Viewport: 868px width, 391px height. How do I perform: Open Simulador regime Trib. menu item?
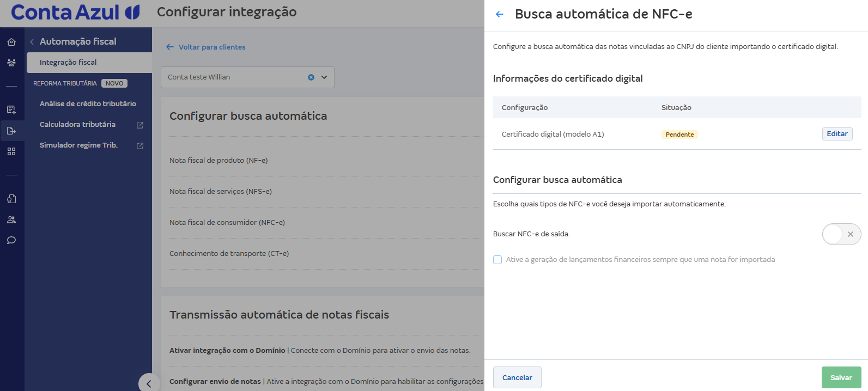[x=78, y=145]
